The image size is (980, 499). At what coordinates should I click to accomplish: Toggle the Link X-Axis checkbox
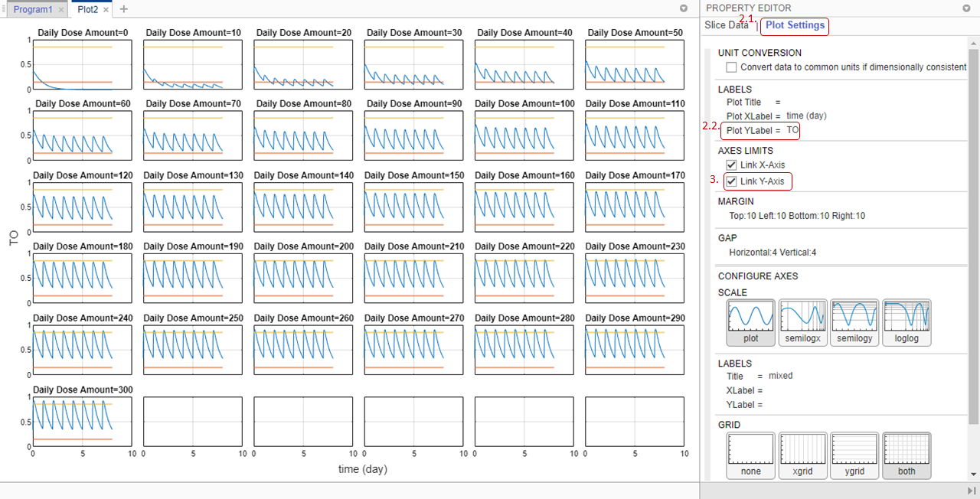point(731,165)
